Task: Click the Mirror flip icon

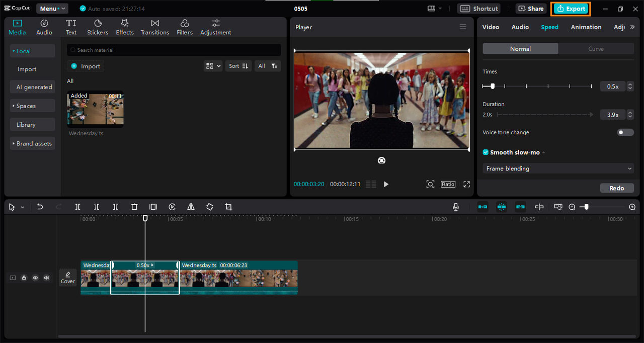Action: pyautogui.click(x=191, y=207)
